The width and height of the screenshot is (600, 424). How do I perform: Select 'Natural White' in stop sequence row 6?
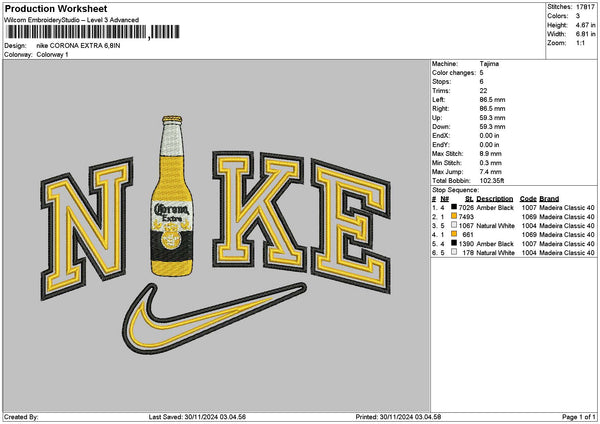click(496, 253)
